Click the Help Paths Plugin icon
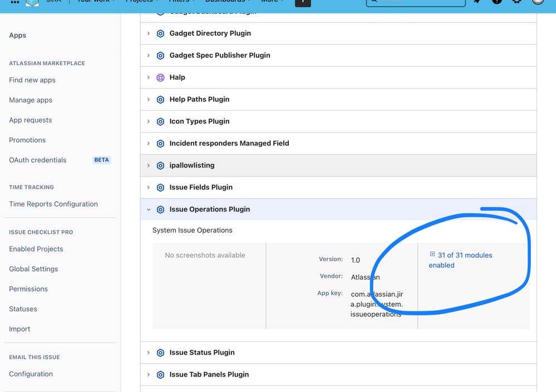This screenshot has height=392, width=556. coord(160,99)
